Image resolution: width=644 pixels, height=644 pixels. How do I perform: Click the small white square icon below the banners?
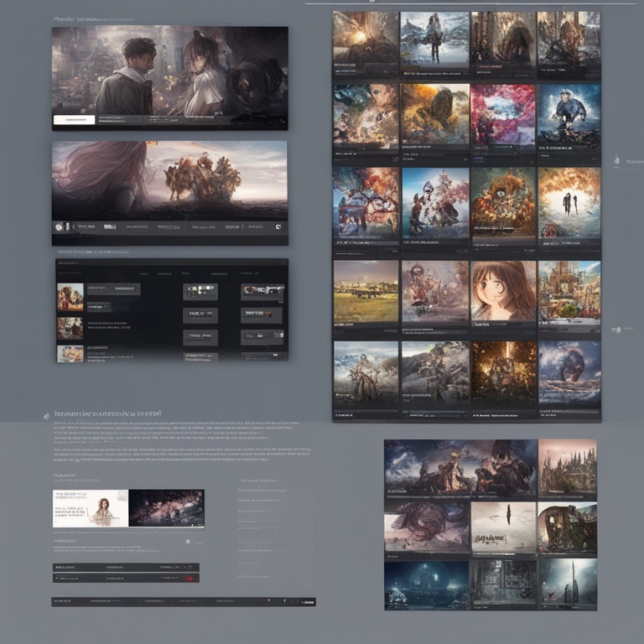[188, 542]
